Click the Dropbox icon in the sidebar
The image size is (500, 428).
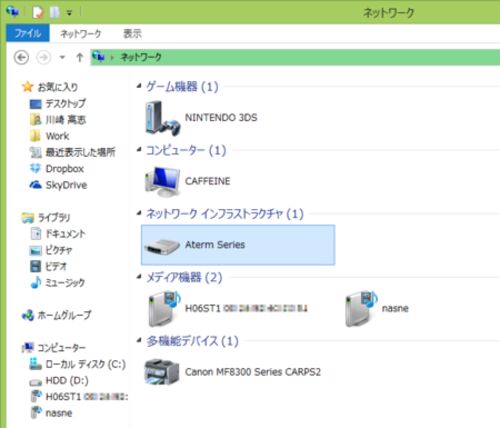click(x=35, y=168)
